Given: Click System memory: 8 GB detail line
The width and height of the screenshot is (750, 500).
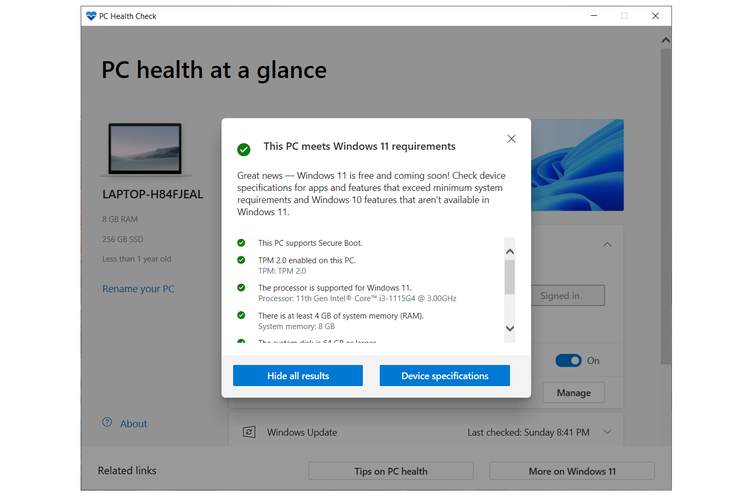Looking at the screenshot, I should (x=297, y=326).
